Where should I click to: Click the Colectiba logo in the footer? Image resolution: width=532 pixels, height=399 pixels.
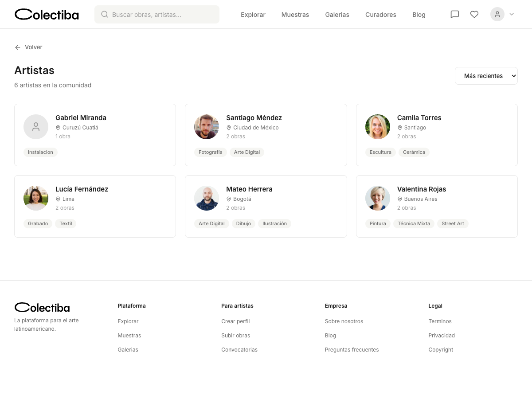coord(42,307)
